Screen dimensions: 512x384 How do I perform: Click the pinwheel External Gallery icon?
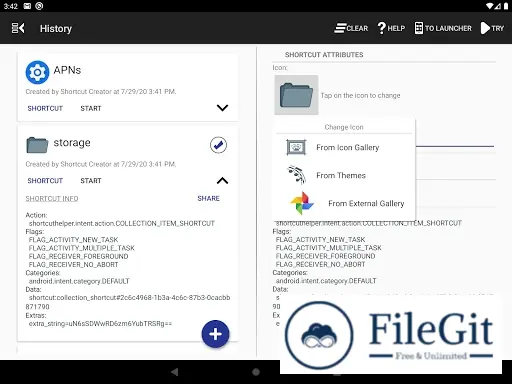coord(302,203)
